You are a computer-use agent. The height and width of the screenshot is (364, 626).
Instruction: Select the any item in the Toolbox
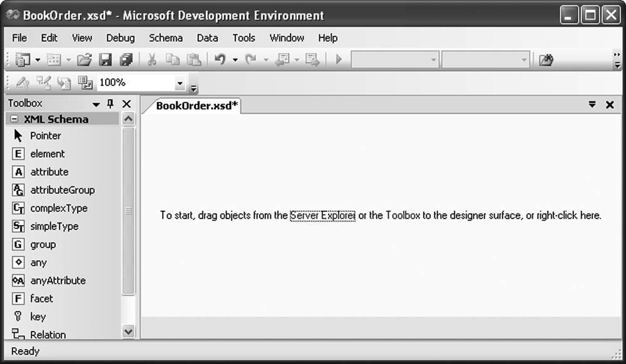29,263
